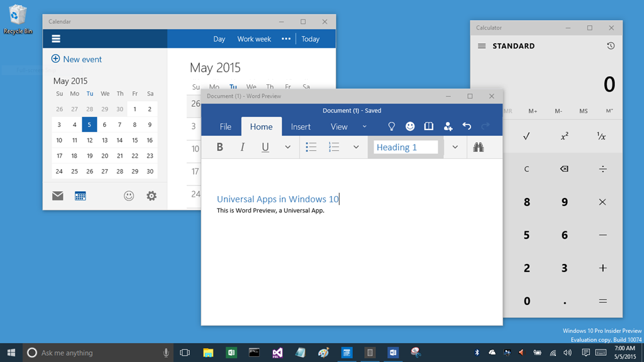Screen dimensions: 644x362
Task: Click the Share person-plus icon in Word
Action: pos(448,126)
